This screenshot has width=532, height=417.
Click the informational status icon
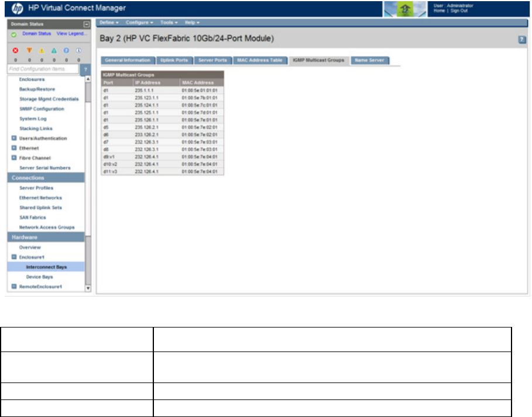(x=78, y=50)
